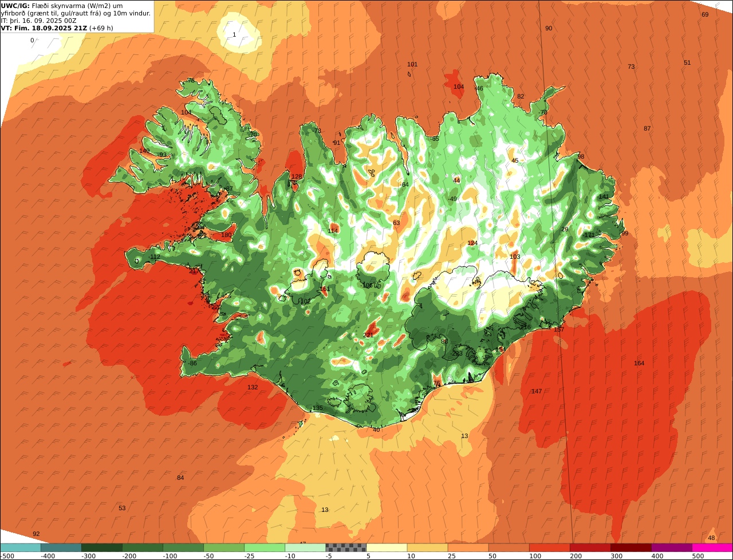The image size is (733, 560).
Task: Click the map value '84' in the southwest sea
Action: coord(180,478)
